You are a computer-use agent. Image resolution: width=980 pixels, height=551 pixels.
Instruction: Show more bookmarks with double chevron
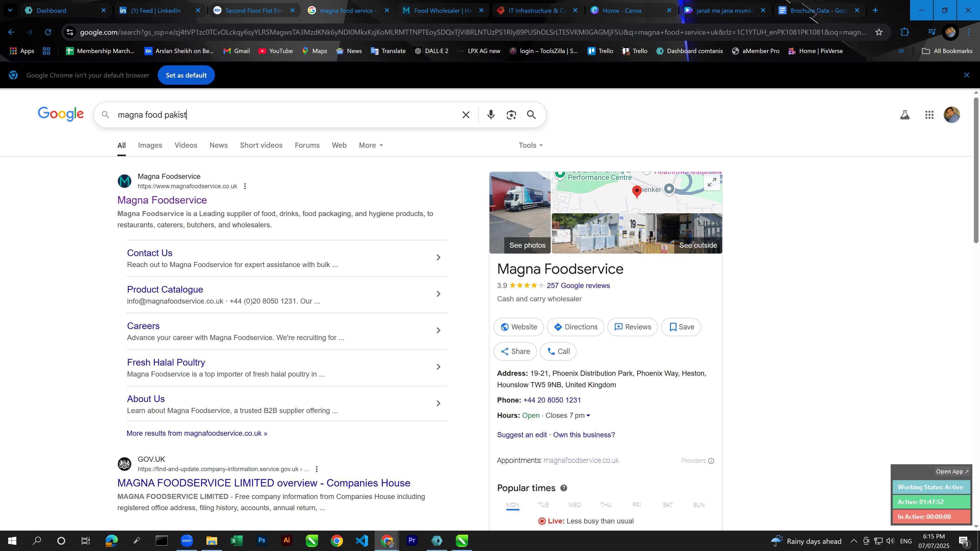901,51
